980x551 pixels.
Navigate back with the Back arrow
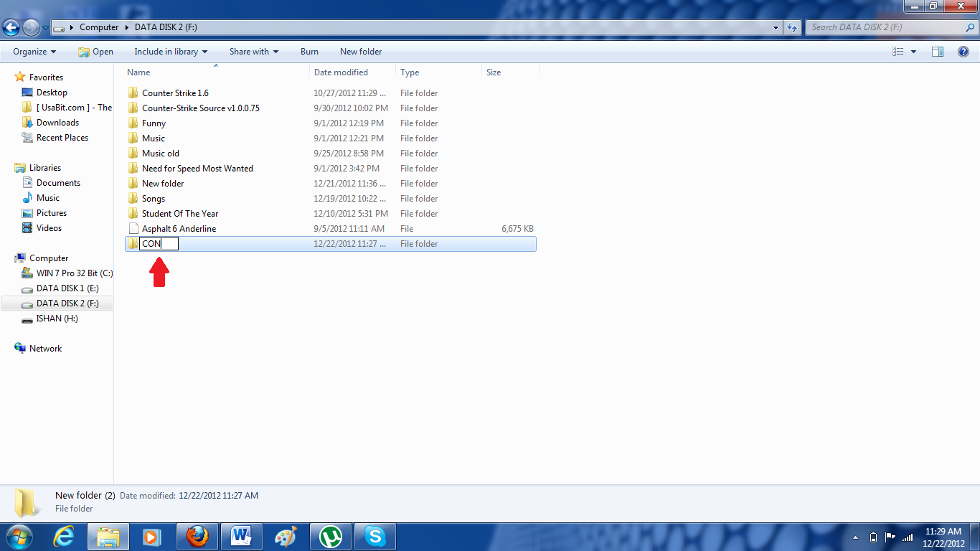[11, 27]
